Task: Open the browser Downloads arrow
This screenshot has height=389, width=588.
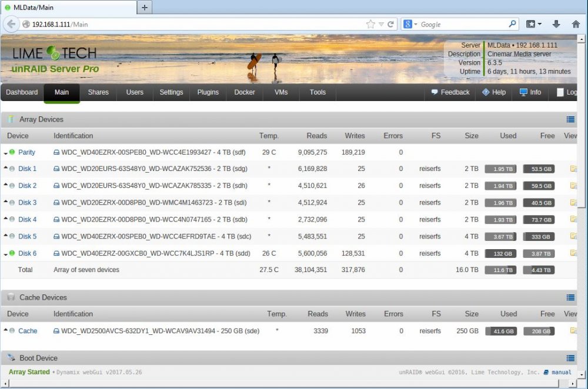Action: click(556, 24)
